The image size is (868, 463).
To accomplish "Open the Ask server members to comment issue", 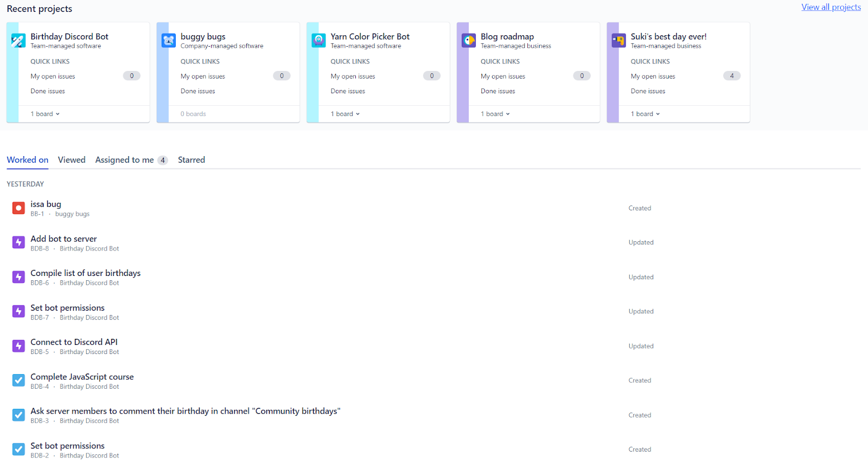I will pos(186,411).
